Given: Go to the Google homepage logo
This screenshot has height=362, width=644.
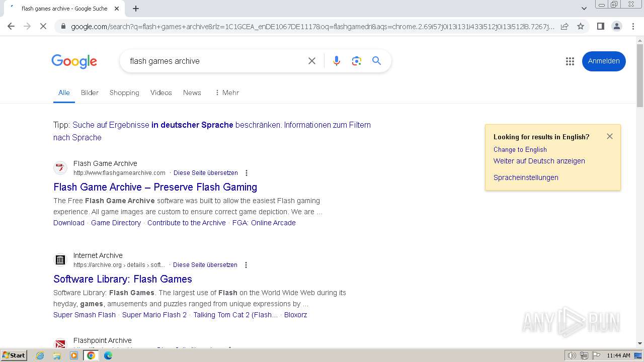Looking at the screenshot, I should (74, 61).
